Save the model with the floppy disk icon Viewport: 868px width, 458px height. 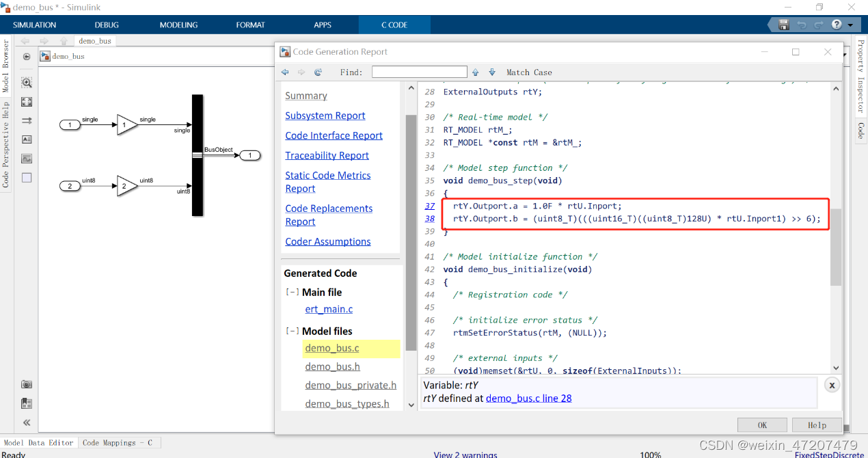[x=784, y=25]
